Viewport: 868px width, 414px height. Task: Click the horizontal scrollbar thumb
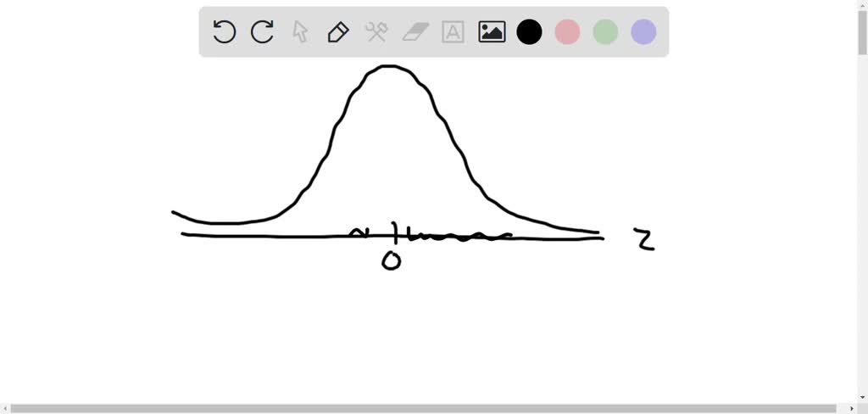(x=424, y=409)
